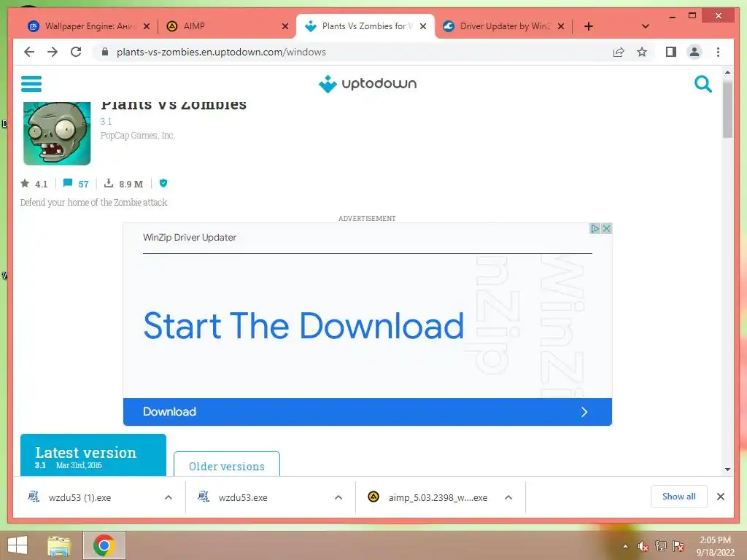This screenshot has width=747, height=560.
Task: Close the Driver Updater tab
Action: [561, 26]
